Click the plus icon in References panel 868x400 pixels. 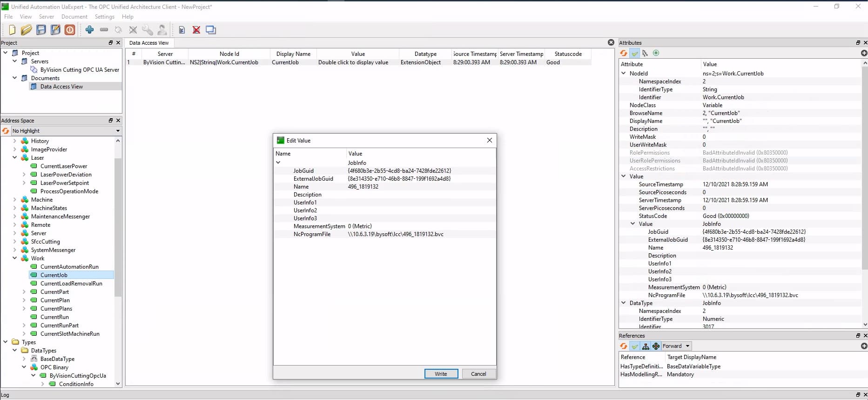click(864, 346)
